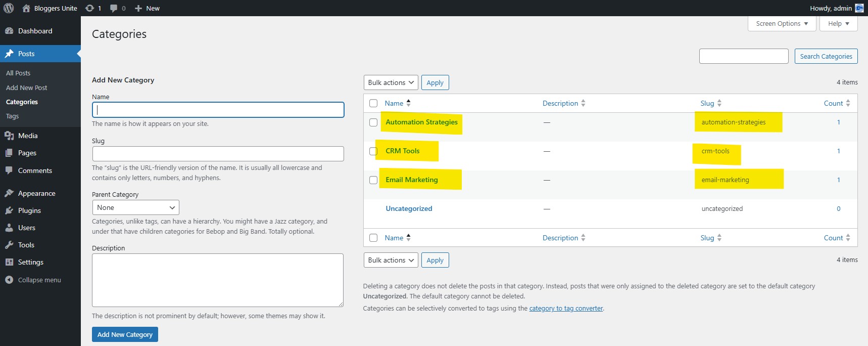Click the email-marketing slug text
The height and width of the screenshot is (346, 868).
[x=725, y=180]
